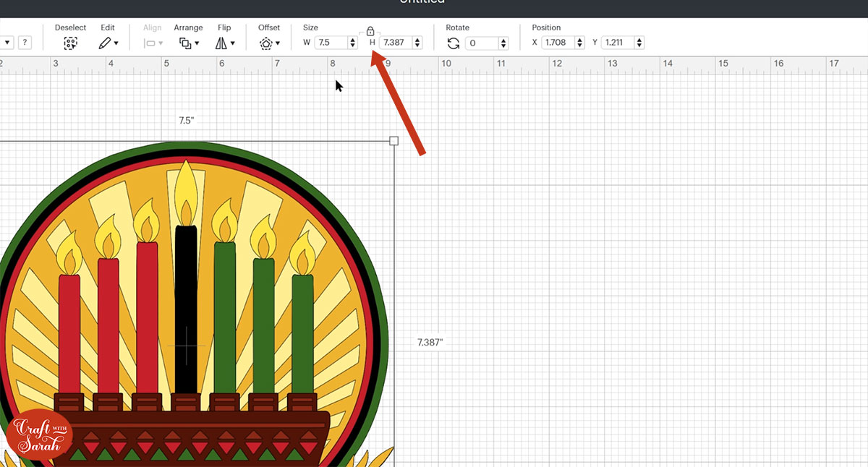Decrease Y position with the stepper down arrow
The image size is (868, 467).
coord(639,46)
